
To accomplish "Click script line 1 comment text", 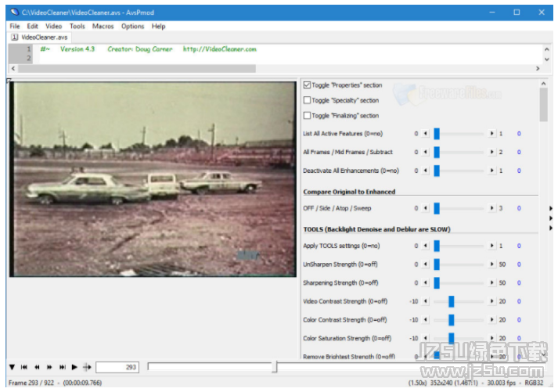I will (149, 49).
